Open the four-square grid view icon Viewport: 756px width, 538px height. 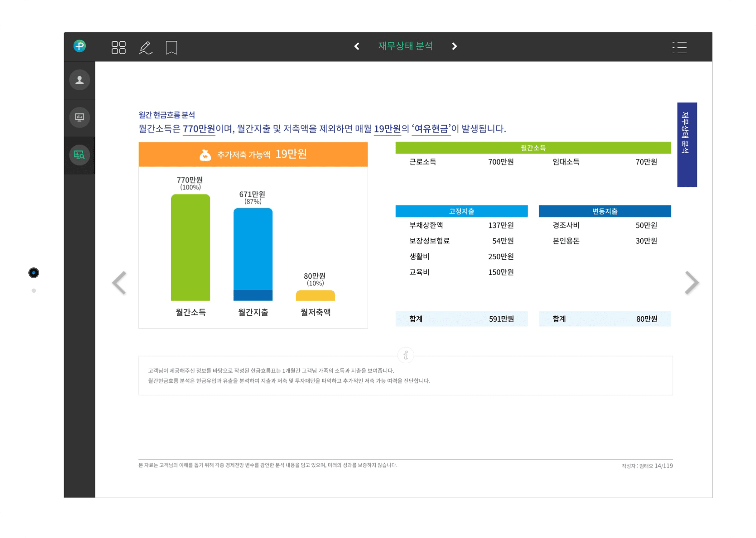[x=118, y=47]
